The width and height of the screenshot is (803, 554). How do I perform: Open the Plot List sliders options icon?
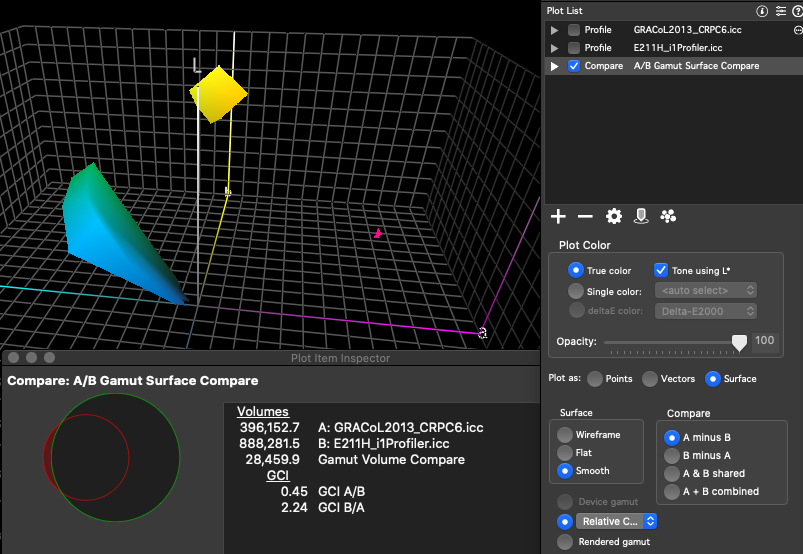(x=780, y=11)
